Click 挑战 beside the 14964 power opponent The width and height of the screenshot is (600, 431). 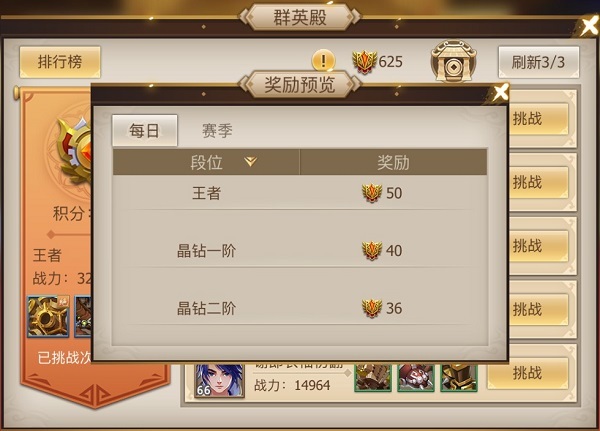(528, 373)
